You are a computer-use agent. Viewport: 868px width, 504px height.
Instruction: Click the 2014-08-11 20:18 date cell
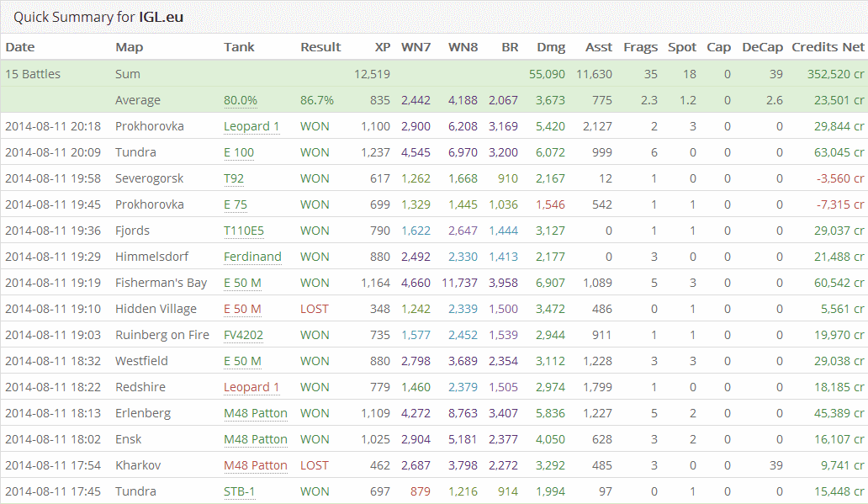[53, 126]
